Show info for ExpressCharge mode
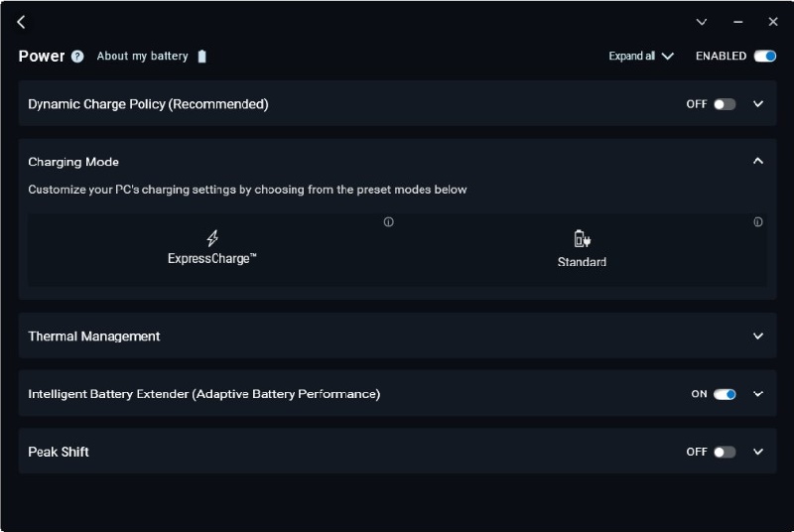 (388, 222)
